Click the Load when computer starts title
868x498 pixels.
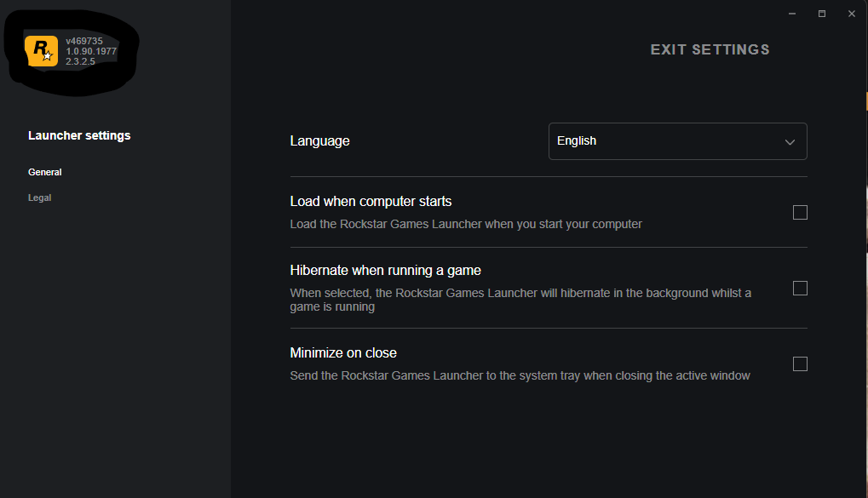click(371, 202)
